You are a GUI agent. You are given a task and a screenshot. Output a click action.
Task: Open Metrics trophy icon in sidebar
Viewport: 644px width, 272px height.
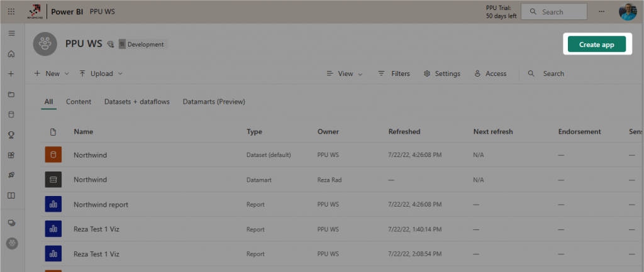[11, 135]
